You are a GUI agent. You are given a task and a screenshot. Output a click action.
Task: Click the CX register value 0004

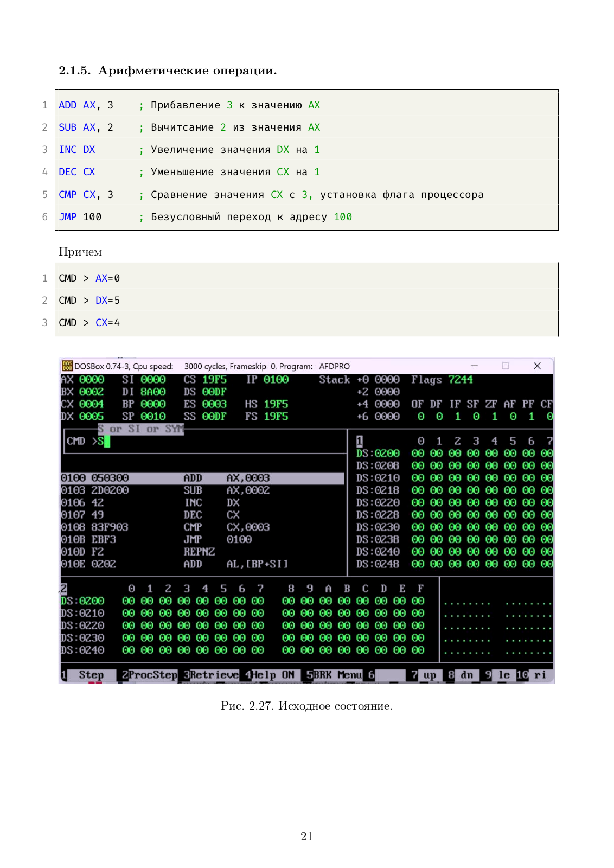pyautogui.click(x=92, y=404)
